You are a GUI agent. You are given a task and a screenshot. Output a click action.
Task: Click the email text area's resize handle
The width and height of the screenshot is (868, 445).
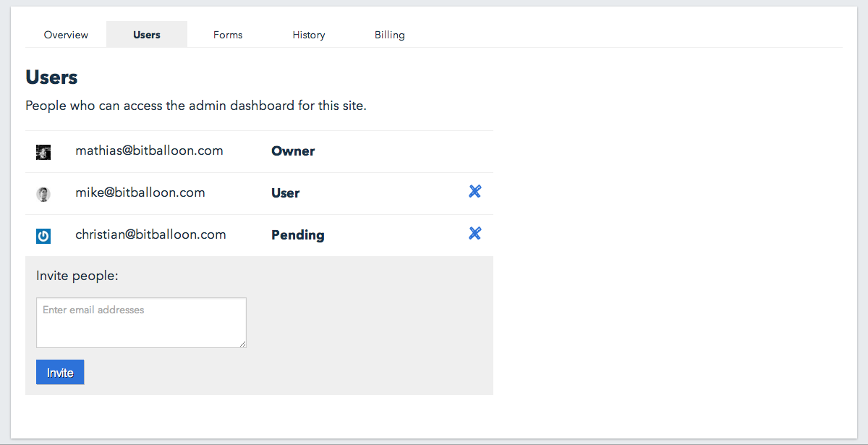242,344
